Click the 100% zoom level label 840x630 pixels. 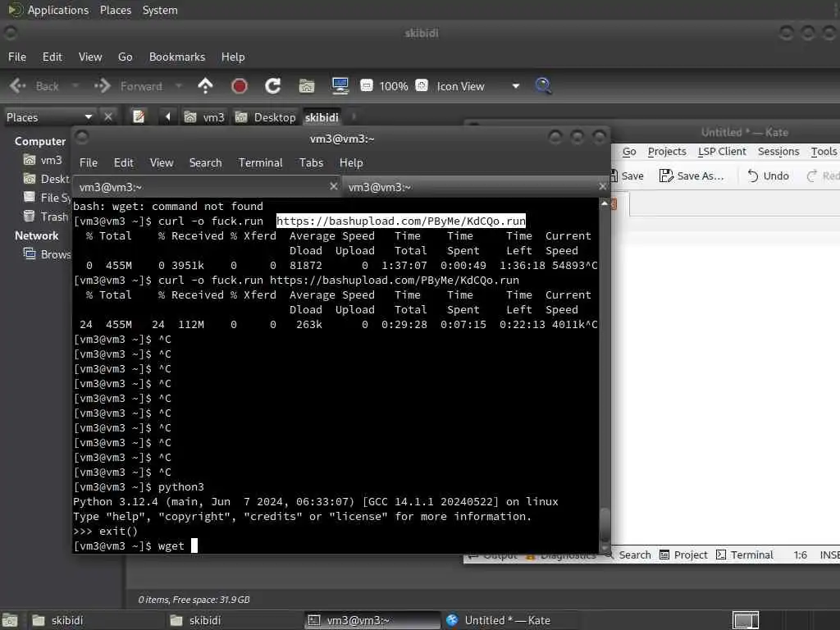[x=394, y=86]
